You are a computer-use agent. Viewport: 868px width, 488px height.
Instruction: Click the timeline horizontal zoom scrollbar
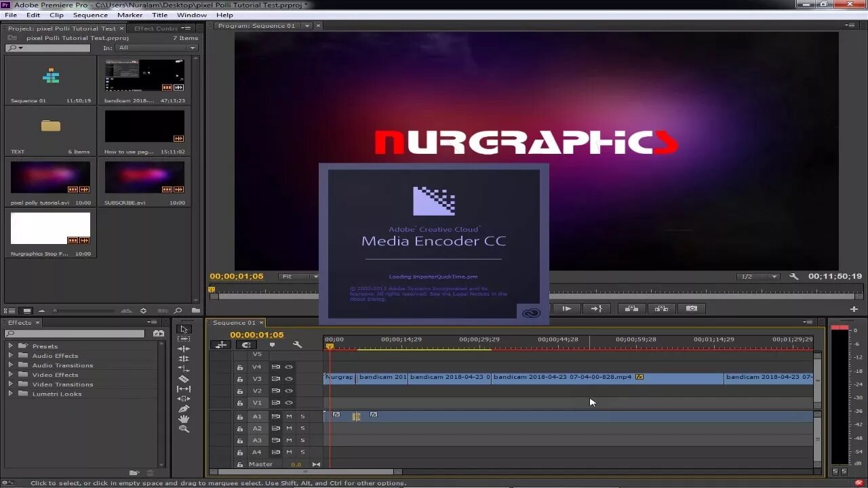[304, 472]
